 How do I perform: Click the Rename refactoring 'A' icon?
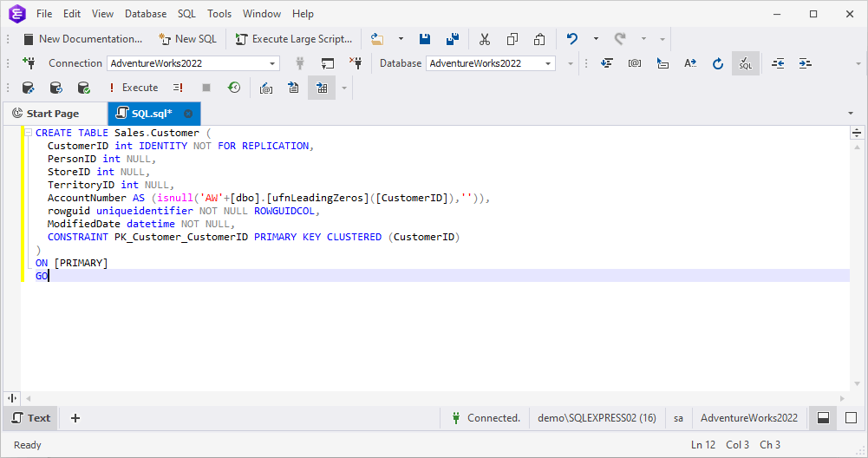pos(689,63)
